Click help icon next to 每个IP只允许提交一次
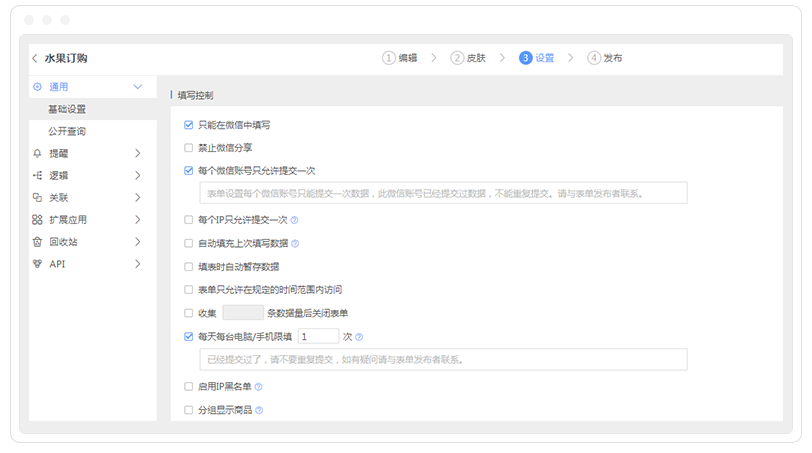 295,219
